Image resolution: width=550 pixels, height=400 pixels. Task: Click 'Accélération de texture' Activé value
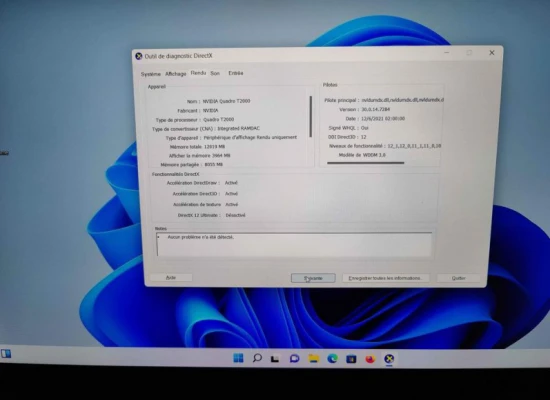tap(232, 204)
